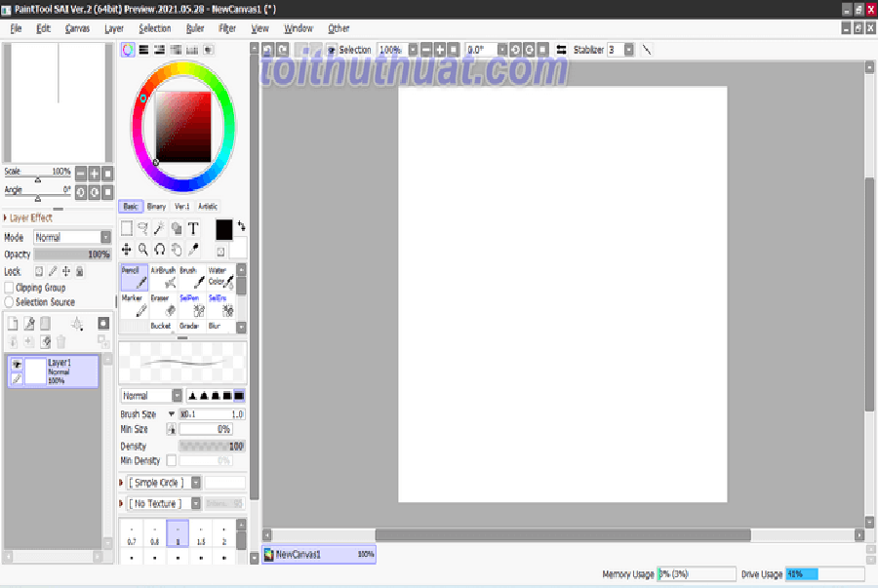Viewport: 878px width, 588px height.
Task: Hide Layer1 using its eye icon
Action: tap(17, 364)
